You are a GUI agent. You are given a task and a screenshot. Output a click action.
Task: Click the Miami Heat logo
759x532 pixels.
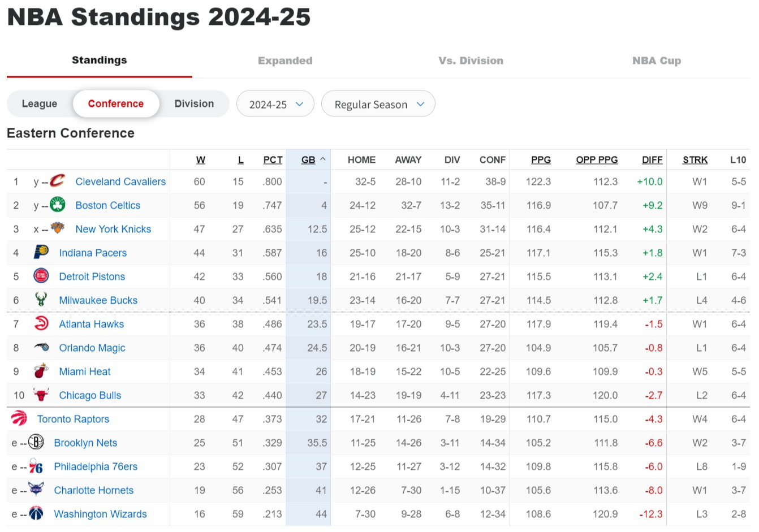[x=41, y=371]
